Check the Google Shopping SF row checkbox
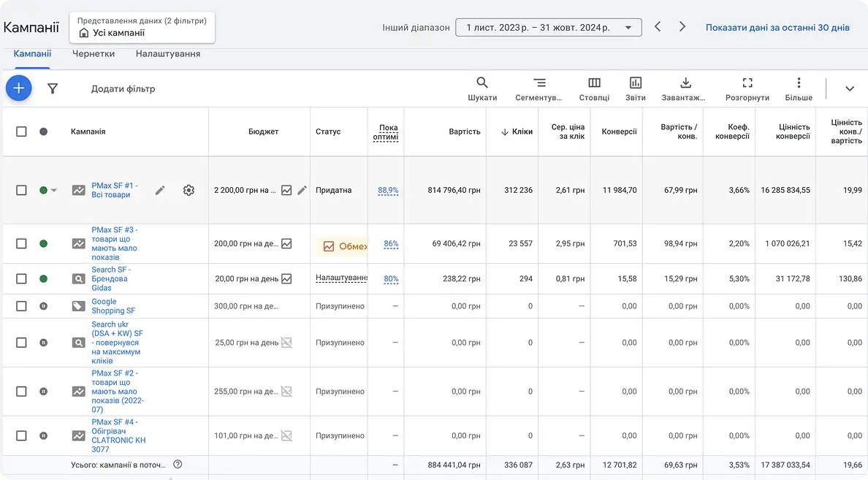The image size is (868, 480). [21, 306]
